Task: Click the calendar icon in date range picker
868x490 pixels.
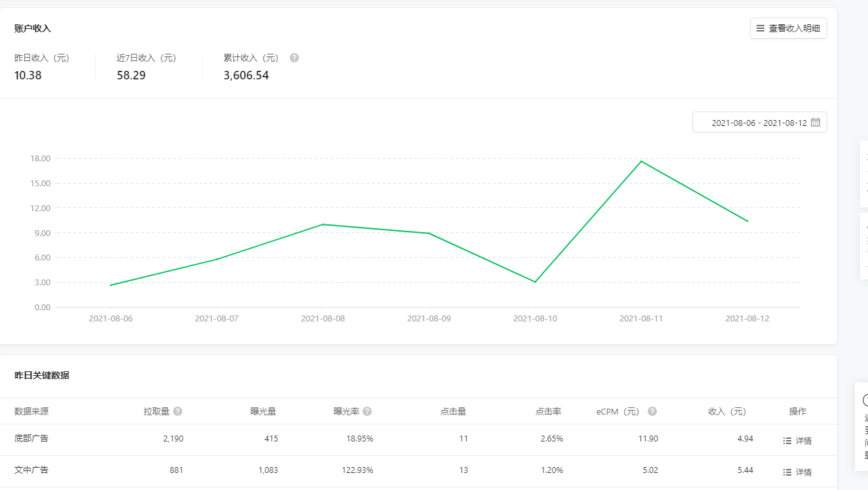Action: click(x=816, y=122)
